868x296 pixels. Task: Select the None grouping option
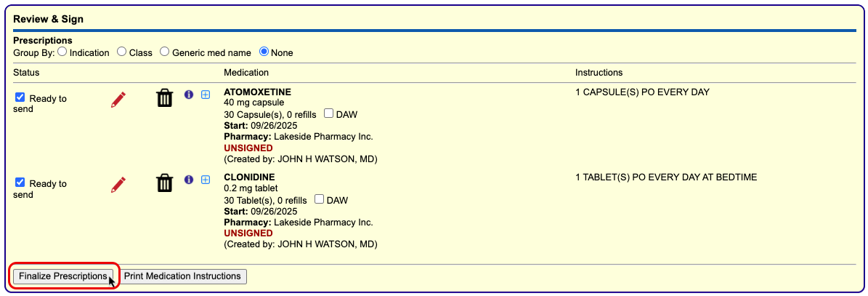264,52
